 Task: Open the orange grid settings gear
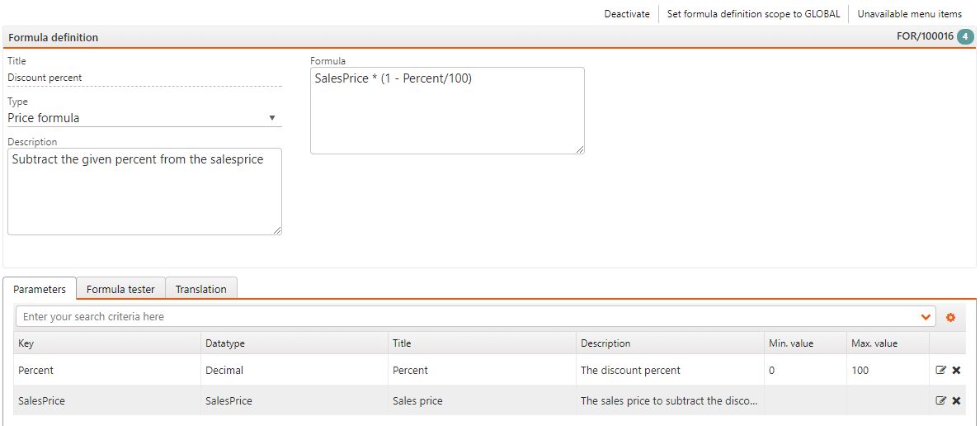pyautogui.click(x=950, y=317)
